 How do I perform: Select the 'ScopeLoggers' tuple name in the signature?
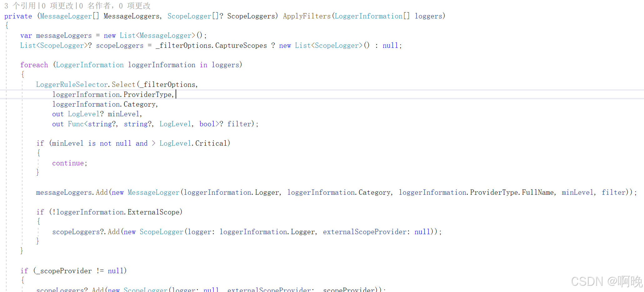[251, 16]
